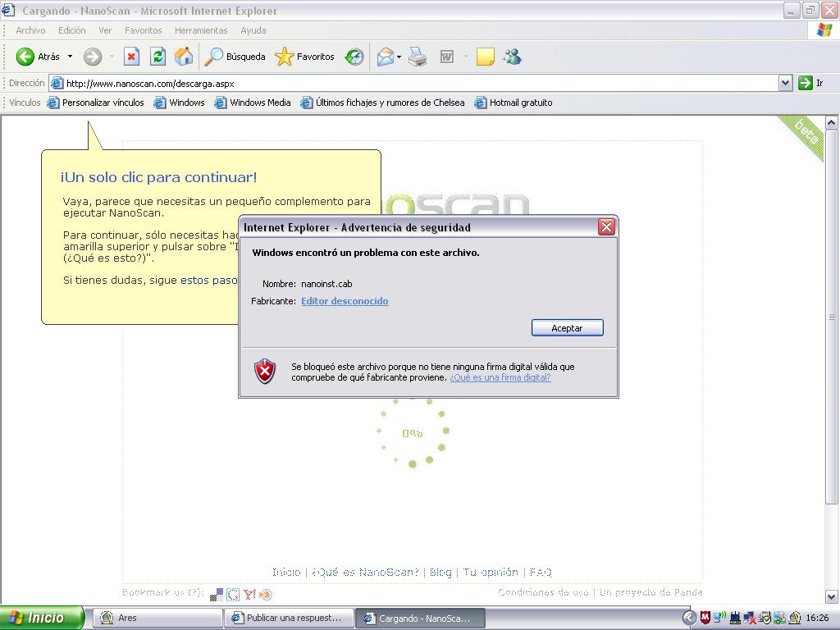Open the Windows Media link
This screenshot has width=840, height=630.
coord(253,103)
